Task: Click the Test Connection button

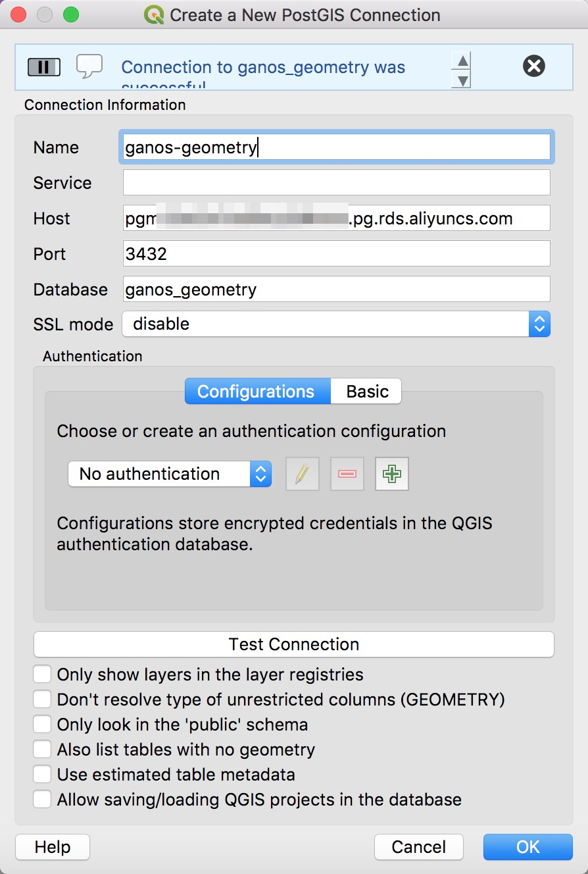Action: pos(293,644)
